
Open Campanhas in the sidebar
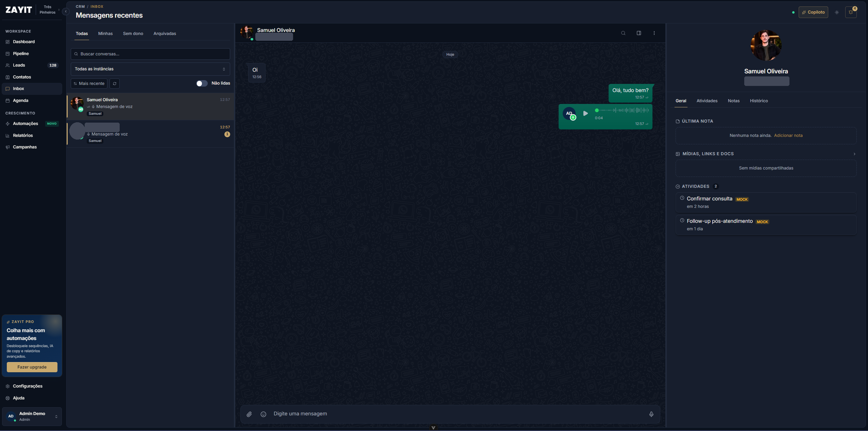click(x=32, y=147)
